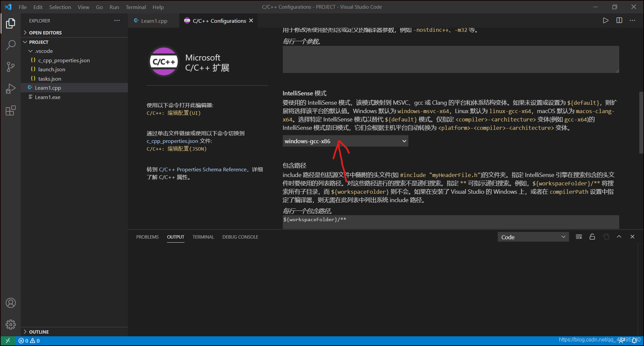The image size is (644, 346).
Task: Open the output log file icon
Action: tap(606, 237)
